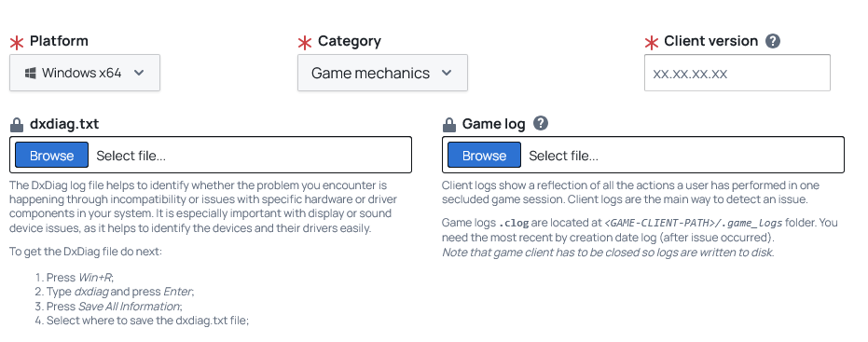
Task: Focus the Client version input field
Action: tap(737, 73)
